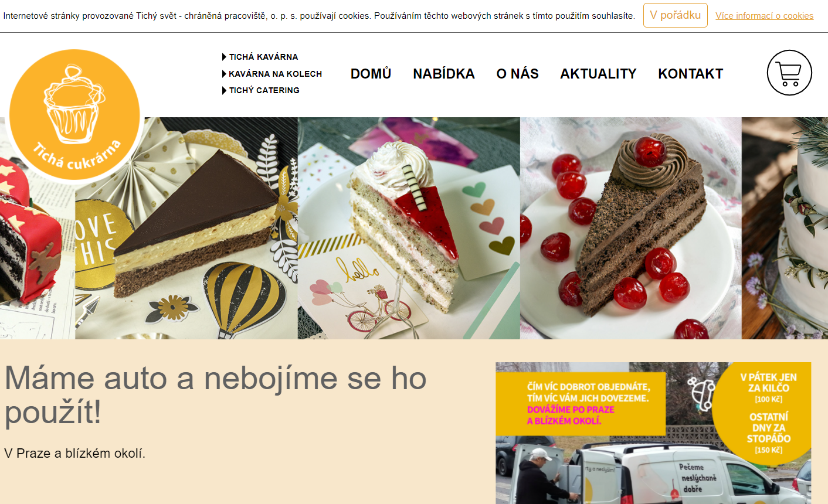The width and height of the screenshot is (828, 504).
Task: Open the Tichá kavárna link
Action: tap(263, 57)
